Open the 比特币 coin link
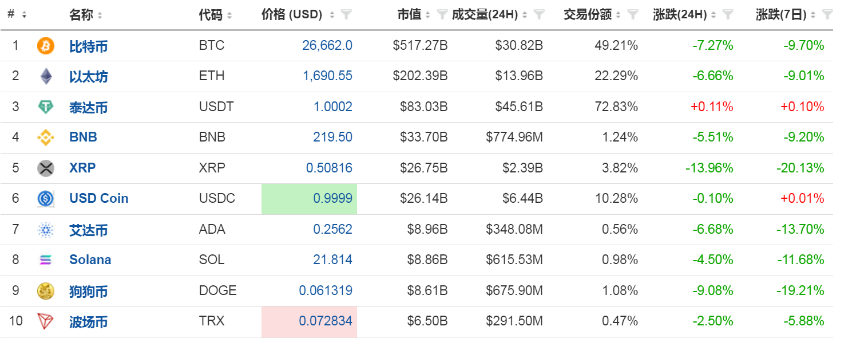The image size is (868, 338). (x=88, y=46)
